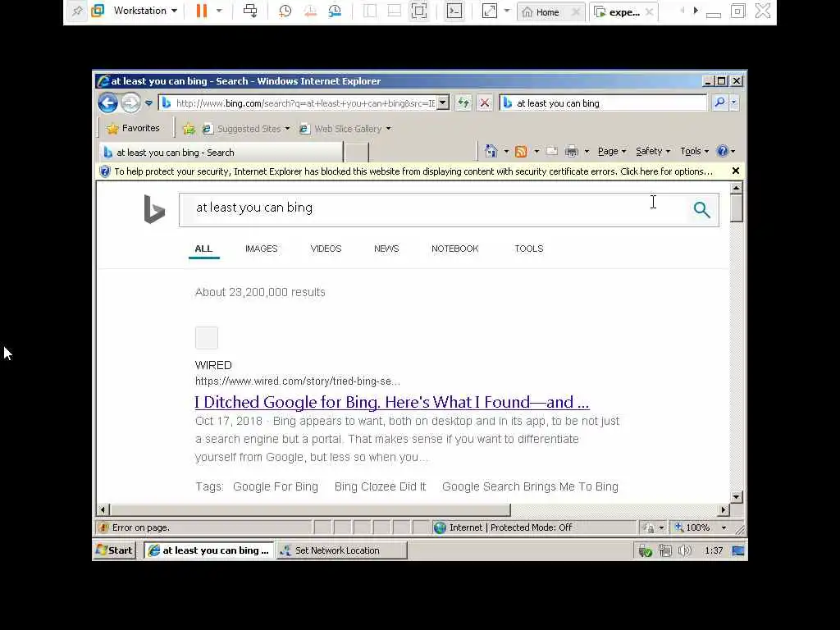
Task: Click the Set Network Location taskbar button
Action: pyautogui.click(x=342, y=550)
